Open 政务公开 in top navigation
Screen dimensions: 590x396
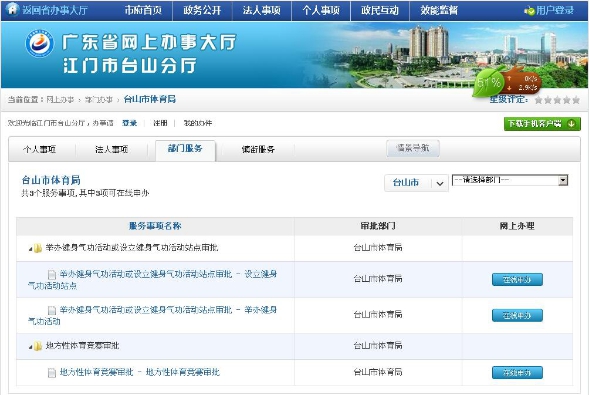tap(202, 11)
